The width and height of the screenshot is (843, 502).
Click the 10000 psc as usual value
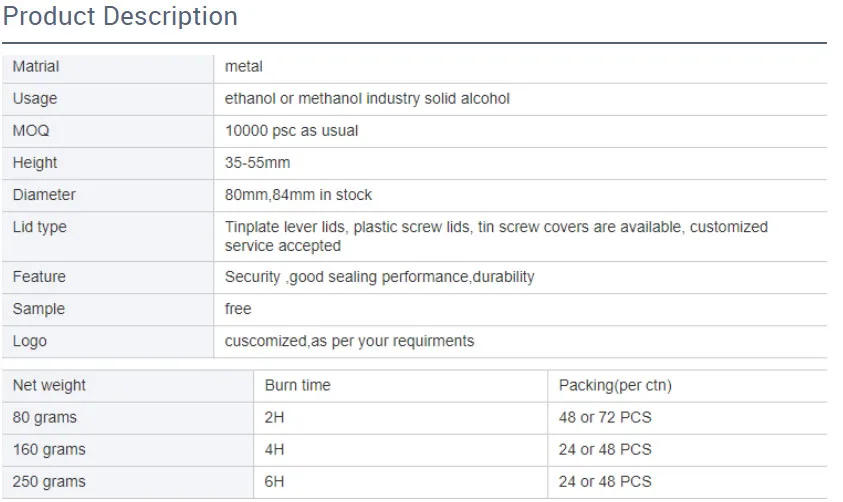tap(291, 131)
